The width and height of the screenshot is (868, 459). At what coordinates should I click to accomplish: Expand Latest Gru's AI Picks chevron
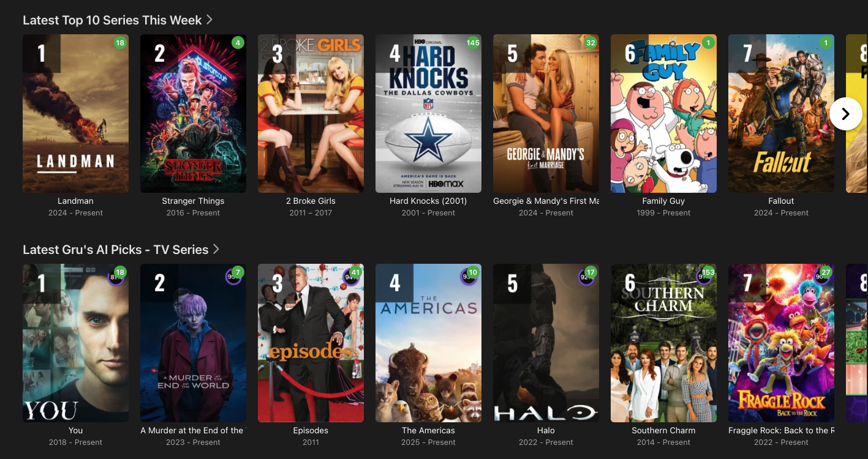[x=216, y=249]
